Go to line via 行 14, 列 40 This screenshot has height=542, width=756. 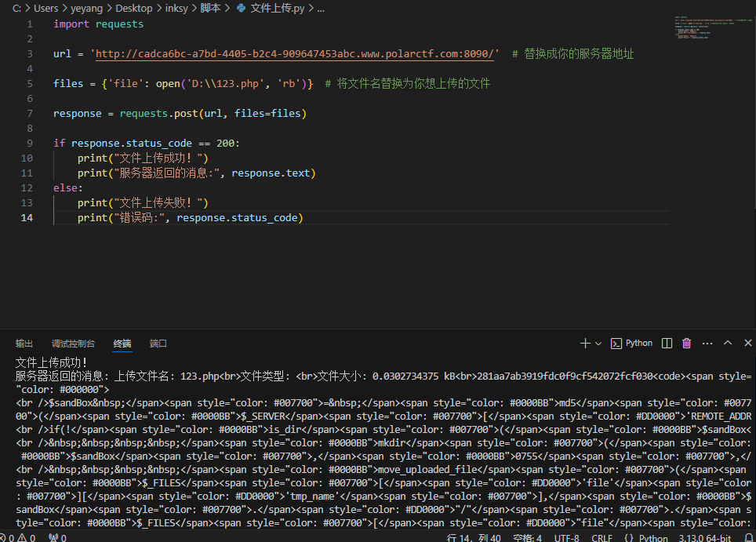[474, 537]
